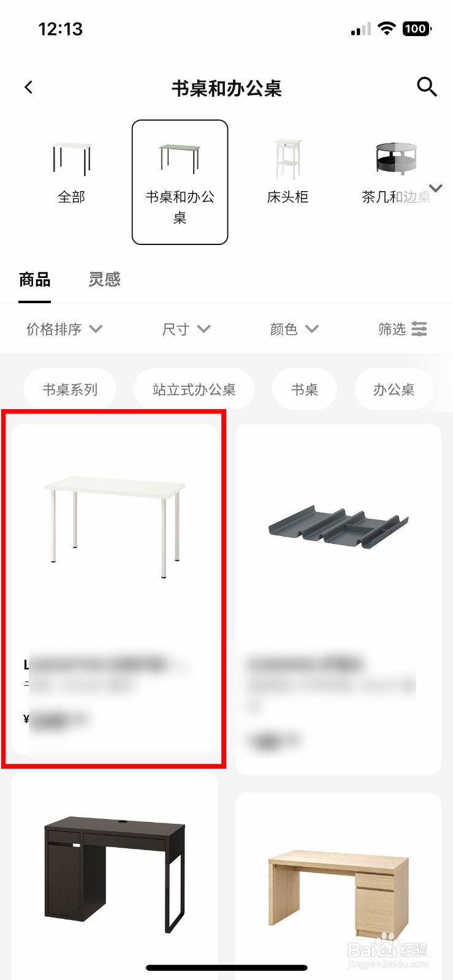Open the 筛选 filter sliders icon
This screenshot has height=980, width=453.
pyautogui.click(x=419, y=329)
